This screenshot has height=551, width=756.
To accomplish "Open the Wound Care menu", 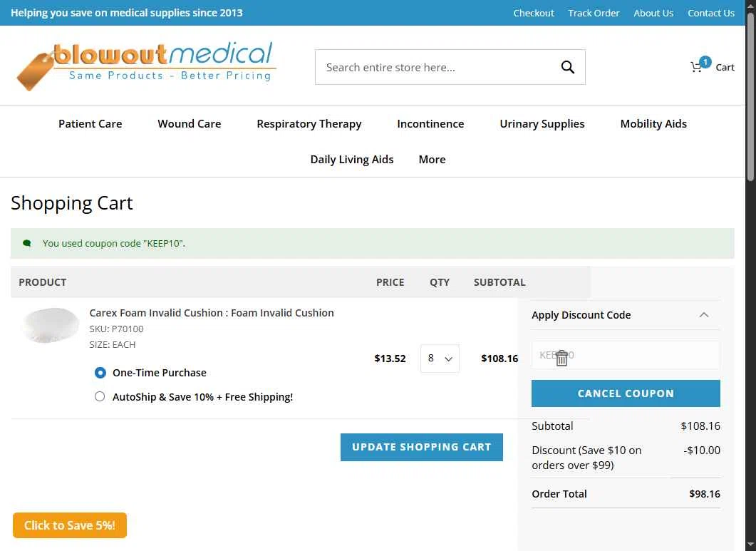I will [189, 123].
